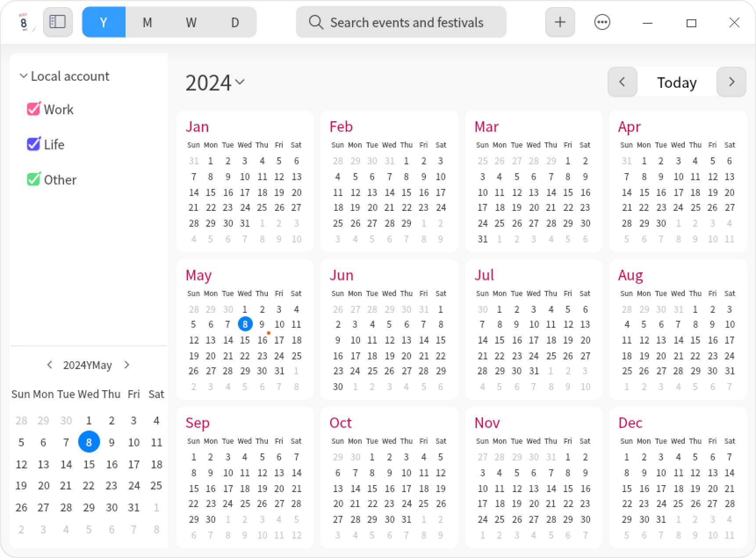Open the Jun month heading

[x=341, y=275]
